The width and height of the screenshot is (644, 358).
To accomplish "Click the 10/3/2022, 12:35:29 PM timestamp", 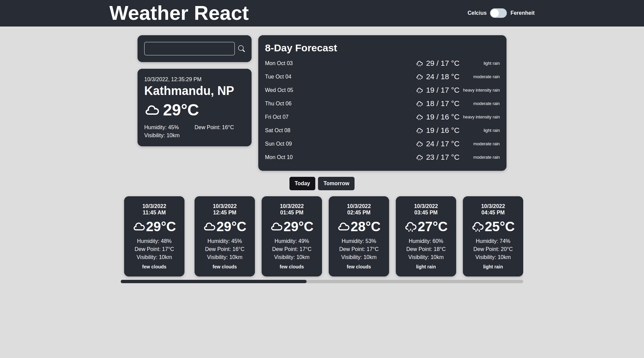I will point(173,80).
